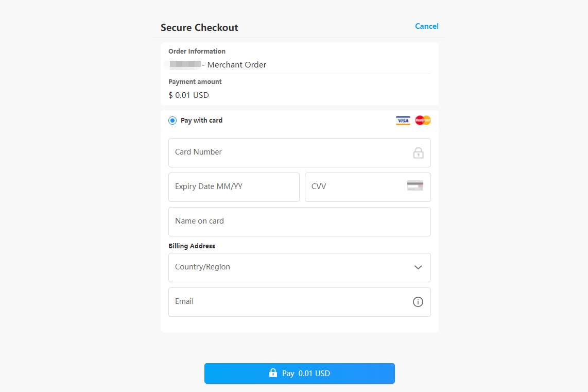Click the Billing Address label
Image resolution: width=588 pixels, height=392 pixels.
click(x=192, y=246)
